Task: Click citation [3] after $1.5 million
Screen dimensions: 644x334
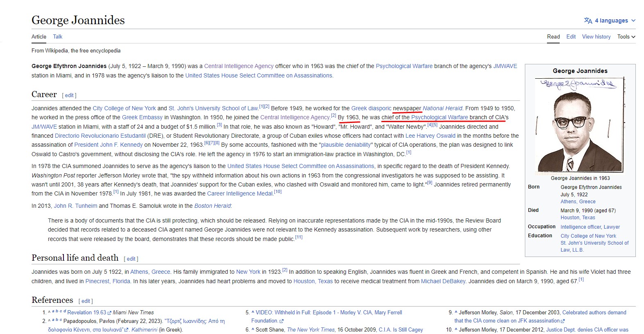Action: (x=219, y=125)
